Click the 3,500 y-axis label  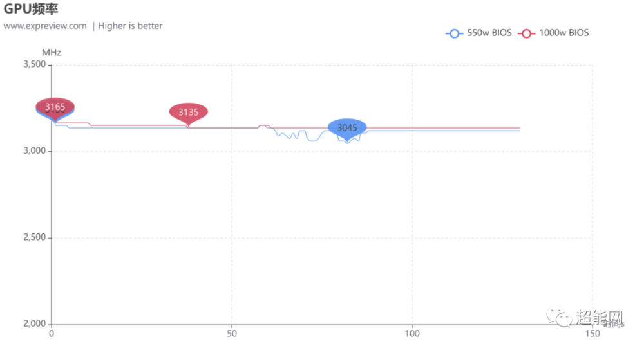click(x=33, y=64)
